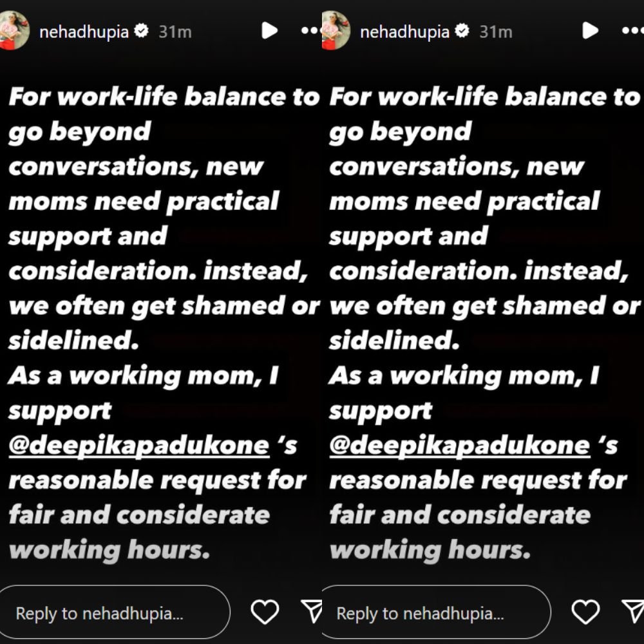The image size is (644, 644).
Task: Open nehadhupia's profile picture in the left story
Action: point(14,31)
